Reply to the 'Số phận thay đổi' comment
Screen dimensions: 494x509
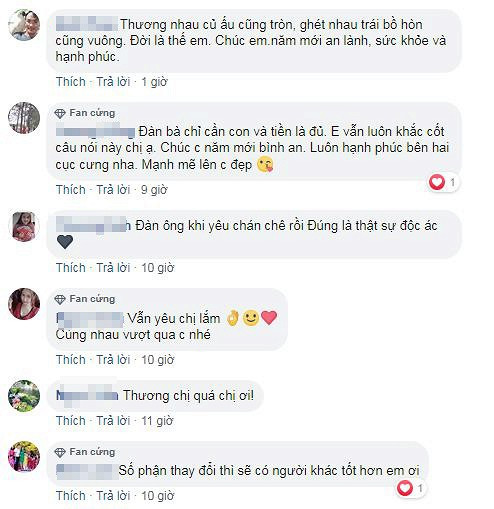point(113,495)
